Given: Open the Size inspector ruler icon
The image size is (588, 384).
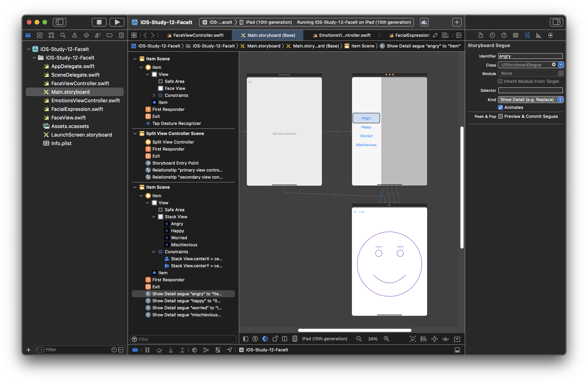Looking at the screenshot, I should [x=539, y=35].
